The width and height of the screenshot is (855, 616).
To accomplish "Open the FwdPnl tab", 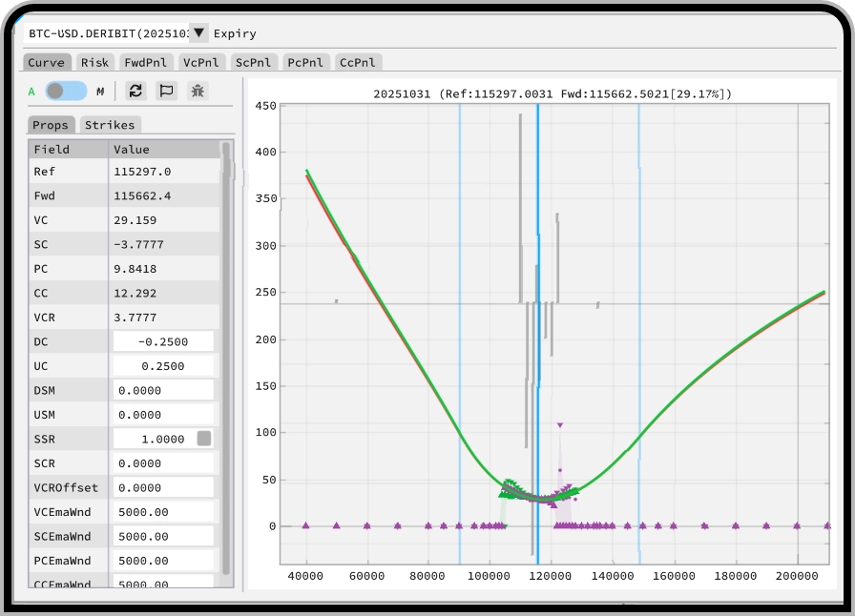I will [x=145, y=62].
